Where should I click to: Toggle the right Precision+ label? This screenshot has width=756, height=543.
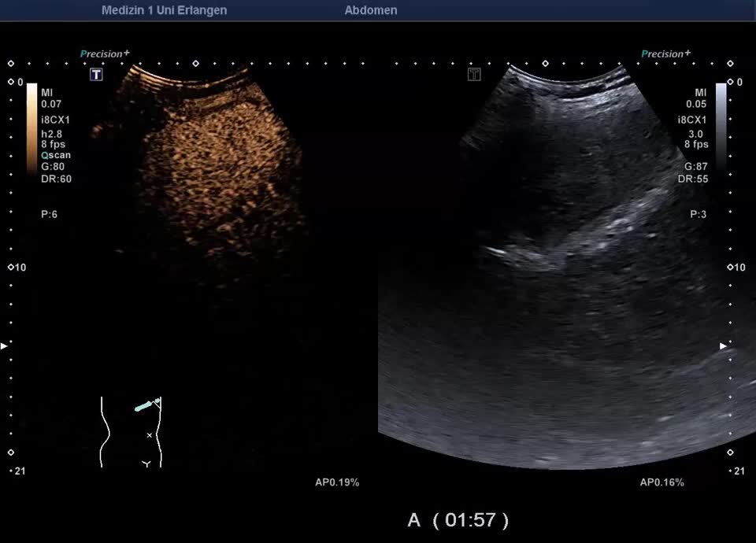665,54
